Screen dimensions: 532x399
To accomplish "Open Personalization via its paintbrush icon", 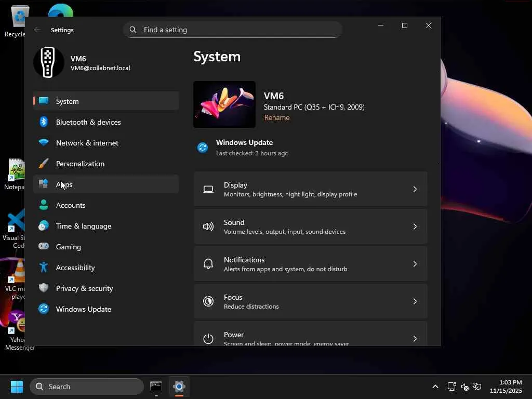I will point(44,163).
